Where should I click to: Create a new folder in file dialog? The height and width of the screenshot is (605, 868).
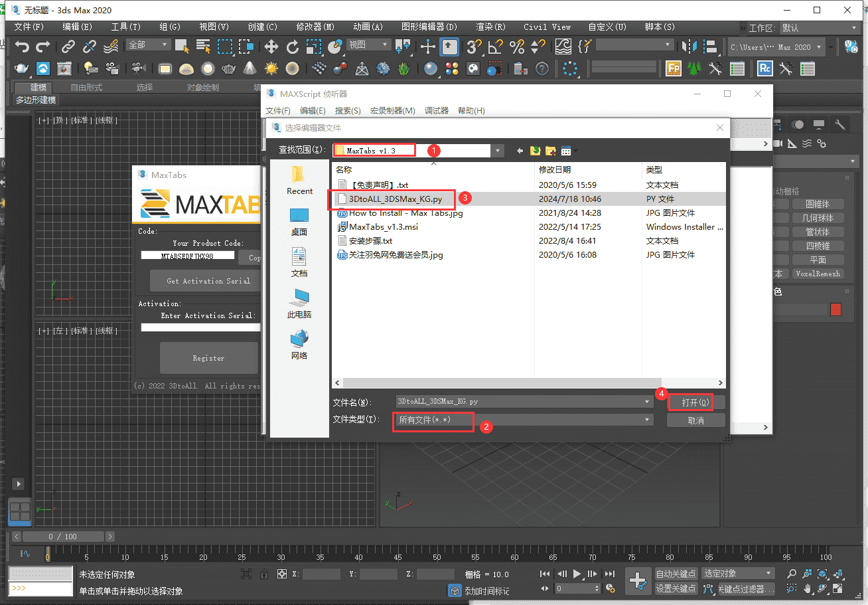551,151
